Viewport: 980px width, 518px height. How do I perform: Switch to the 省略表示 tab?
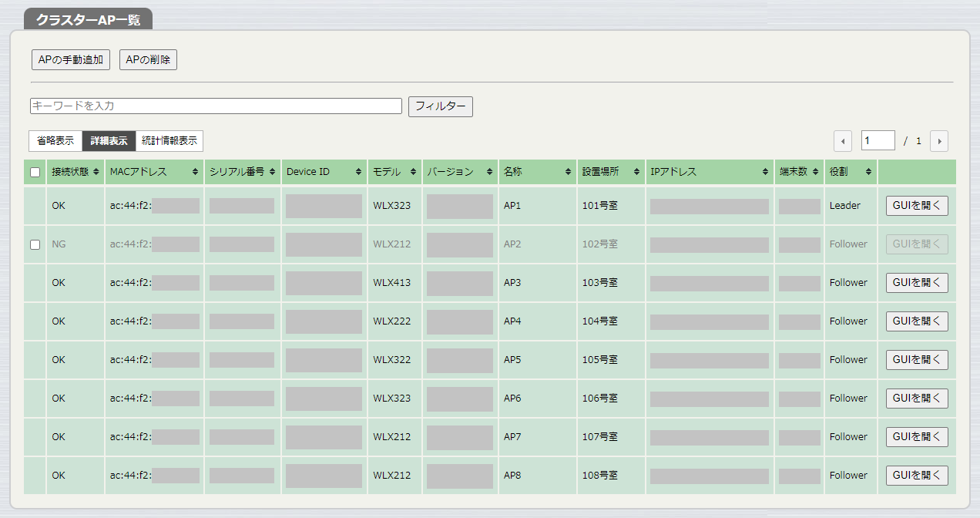55,140
